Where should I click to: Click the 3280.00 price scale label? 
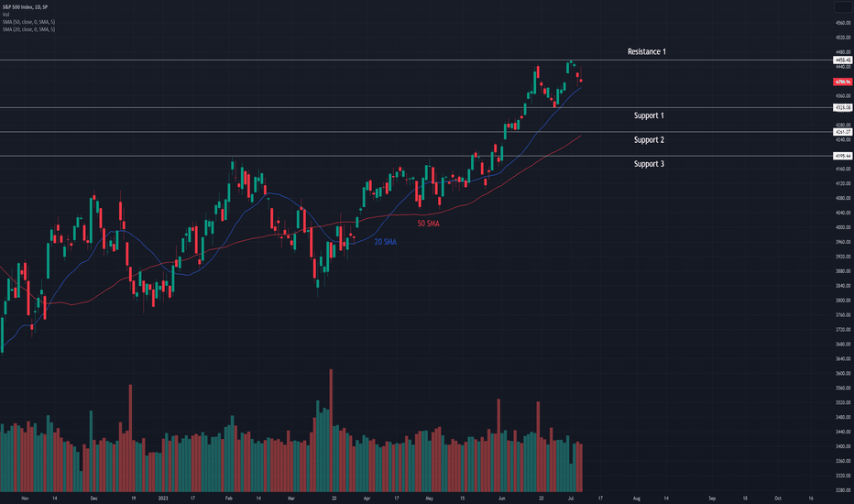(843, 490)
